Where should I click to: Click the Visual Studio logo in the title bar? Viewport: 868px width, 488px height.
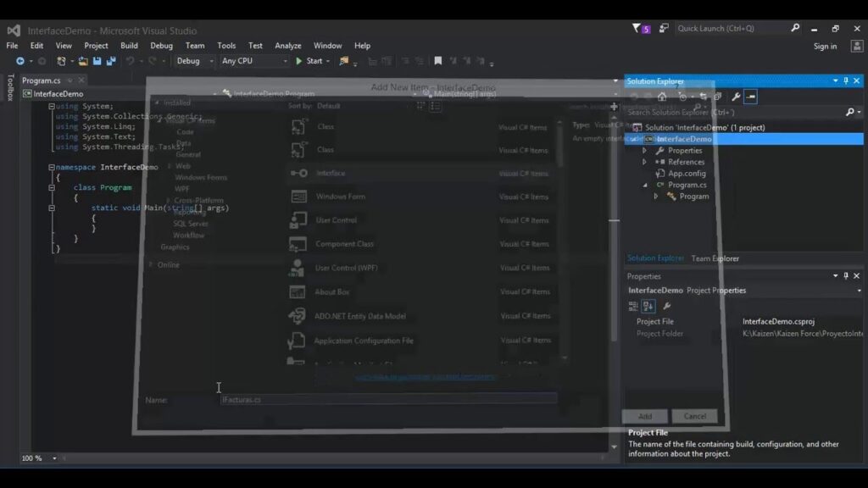(x=14, y=30)
